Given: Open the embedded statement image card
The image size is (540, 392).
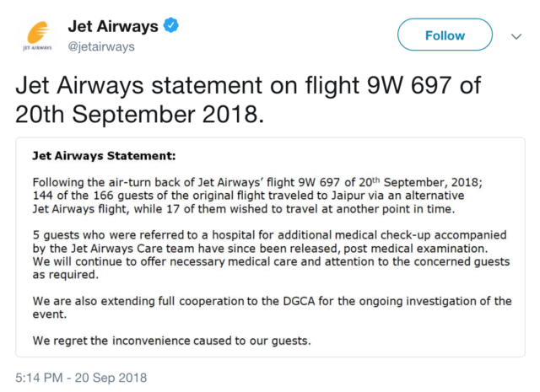Looking at the screenshot, I should pyautogui.click(x=270, y=247).
